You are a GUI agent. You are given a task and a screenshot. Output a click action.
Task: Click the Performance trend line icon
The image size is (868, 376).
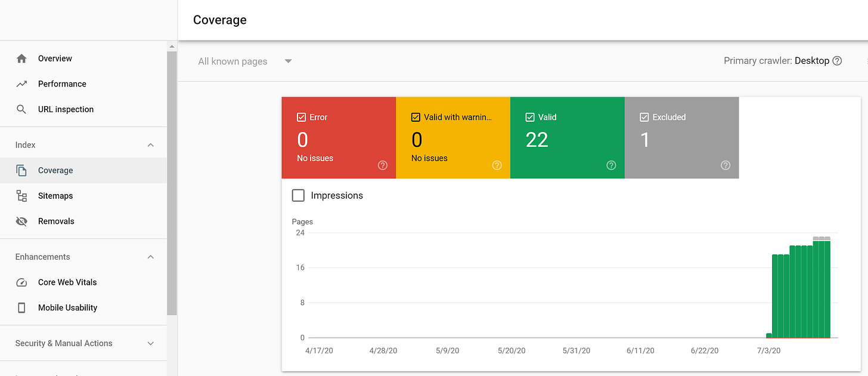pyautogui.click(x=21, y=84)
